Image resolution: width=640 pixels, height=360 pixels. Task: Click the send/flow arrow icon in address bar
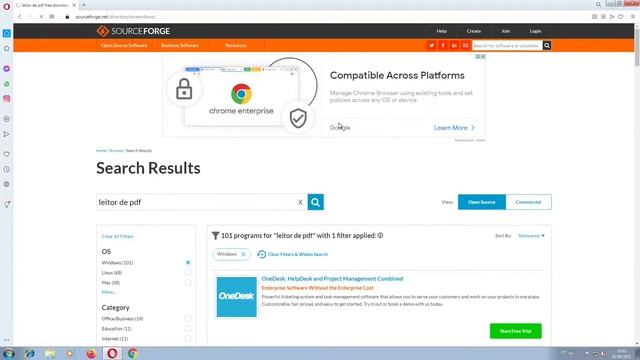click(612, 17)
